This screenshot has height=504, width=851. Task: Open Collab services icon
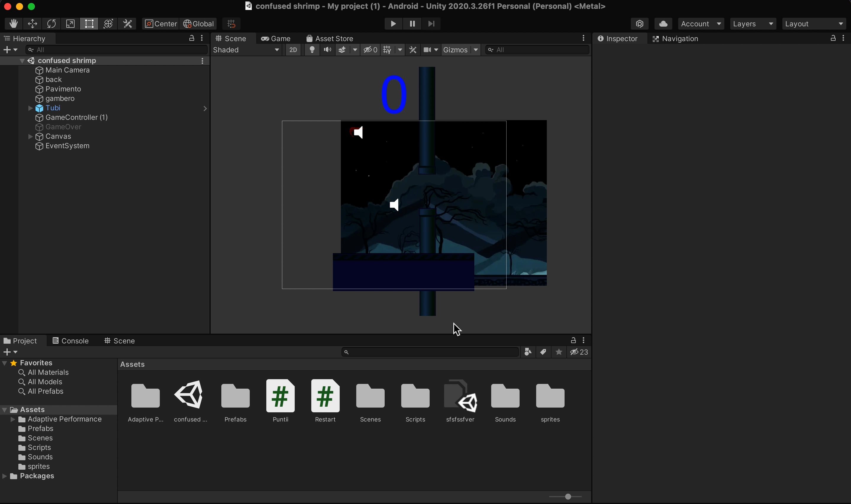pos(640,24)
